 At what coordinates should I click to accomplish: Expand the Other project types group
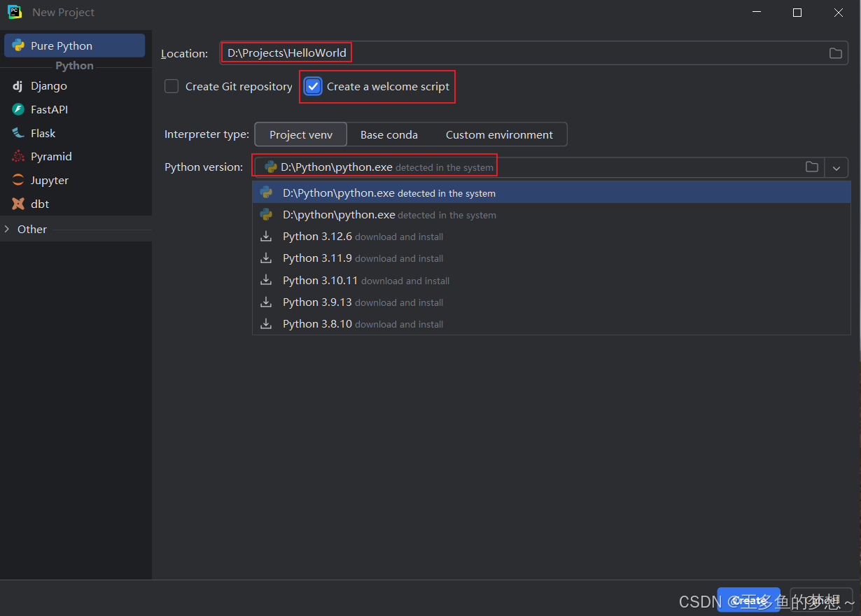[8, 229]
